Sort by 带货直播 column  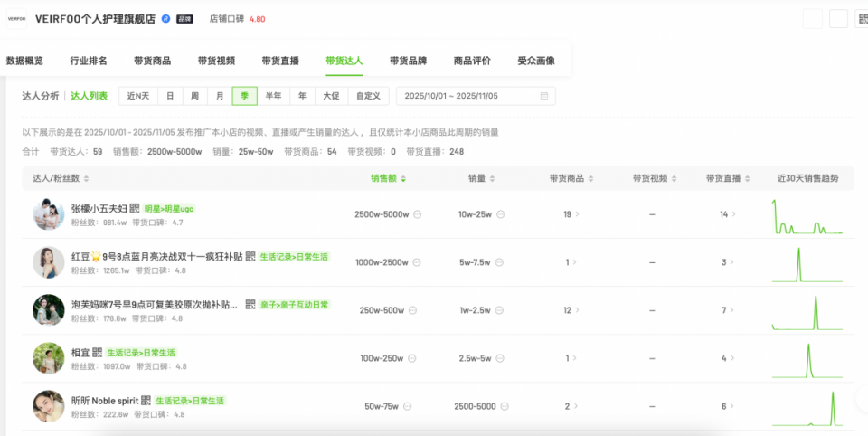coord(728,178)
